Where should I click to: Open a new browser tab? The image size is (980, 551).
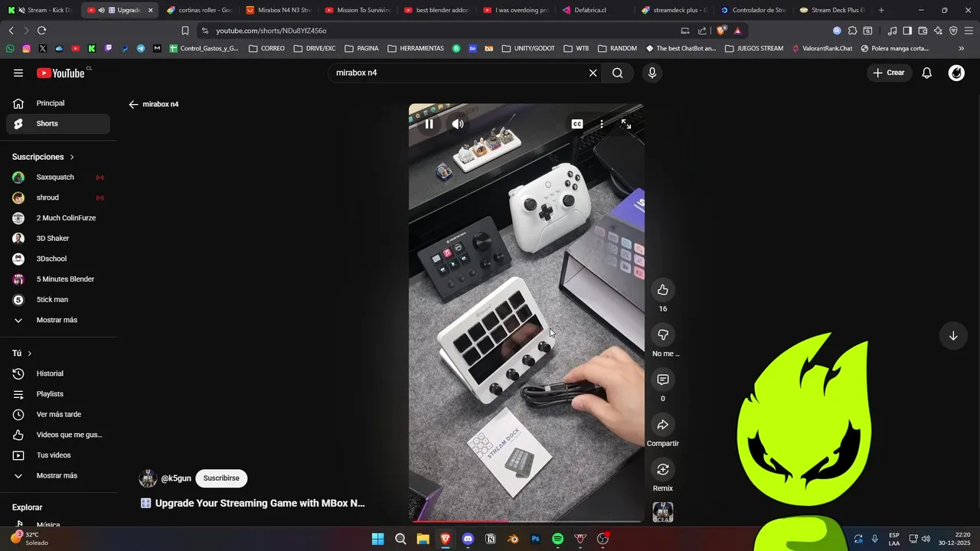tap(881, 10)
